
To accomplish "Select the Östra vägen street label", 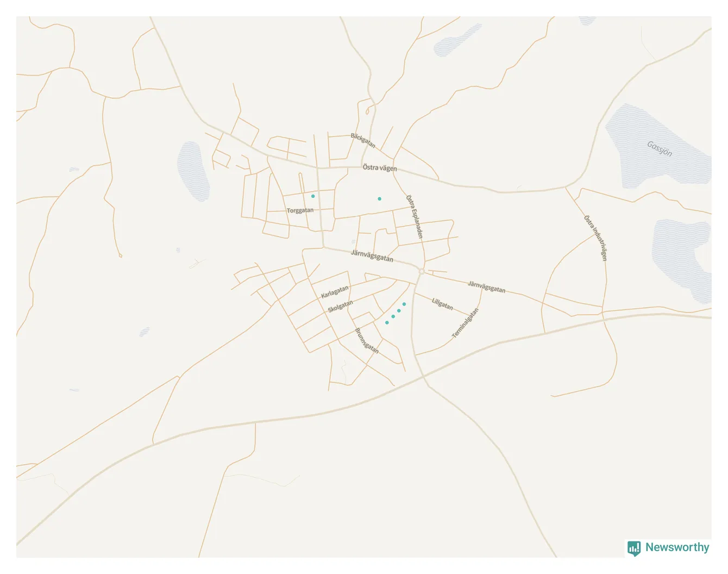I will click(x=380, y=168).
